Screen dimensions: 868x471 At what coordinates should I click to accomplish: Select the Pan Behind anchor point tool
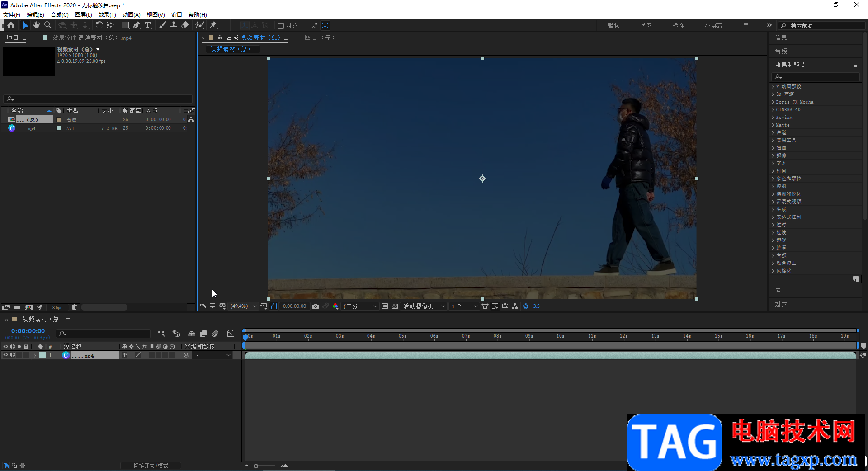click(111, 25)
